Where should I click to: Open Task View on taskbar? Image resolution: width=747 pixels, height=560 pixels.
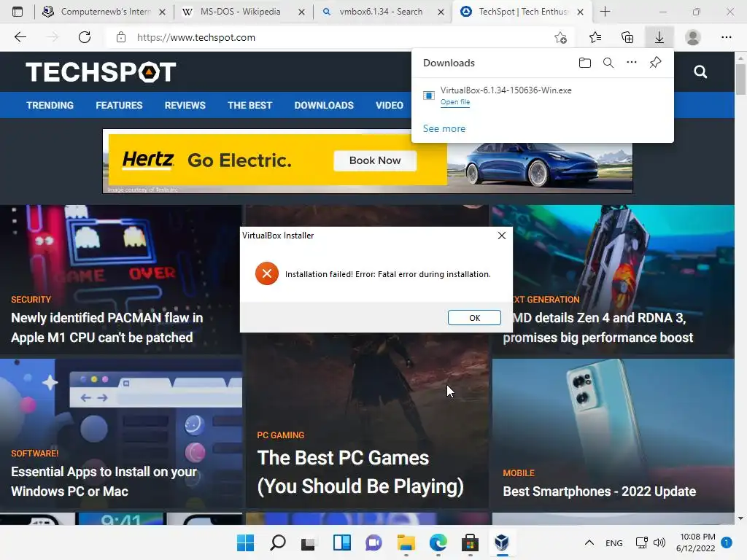tap(309, 542)
